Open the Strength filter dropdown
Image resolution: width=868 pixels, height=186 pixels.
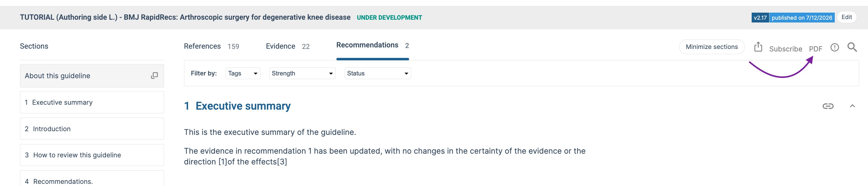pos(302,74)
